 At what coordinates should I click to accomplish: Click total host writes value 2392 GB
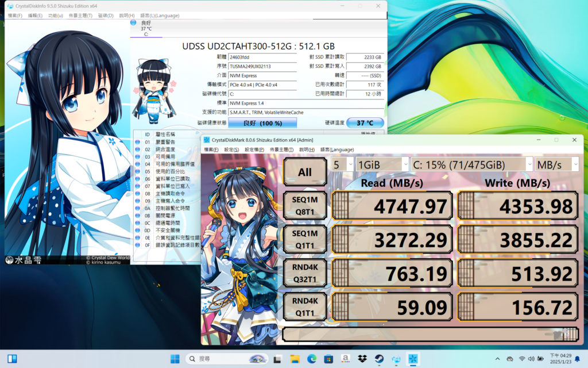pos(365,67)
